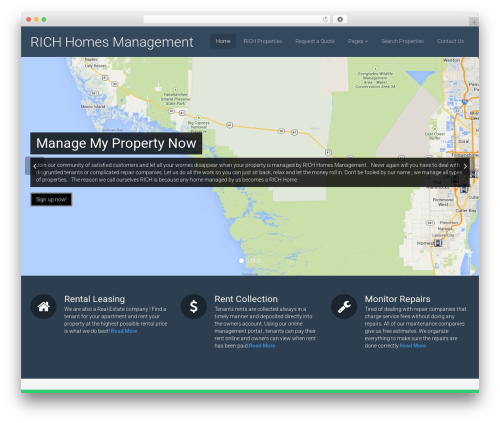Viewport: 500px width, 423px height.
Task: Expand the Pages dropdown menu
Action: (x=358, y=41)
